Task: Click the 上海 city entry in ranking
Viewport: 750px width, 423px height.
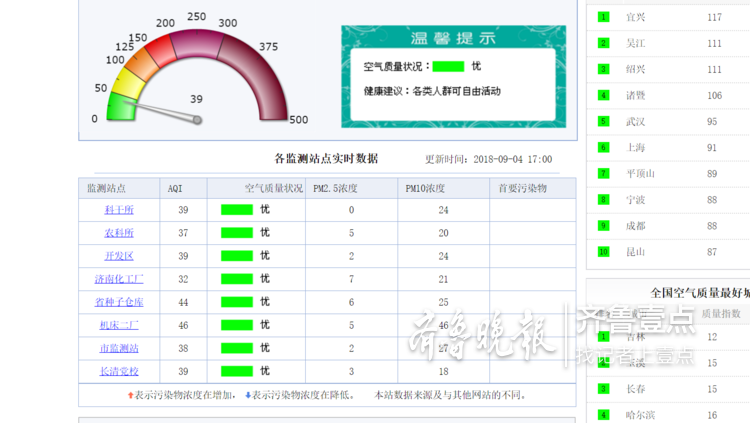Action: click(635, 147)
